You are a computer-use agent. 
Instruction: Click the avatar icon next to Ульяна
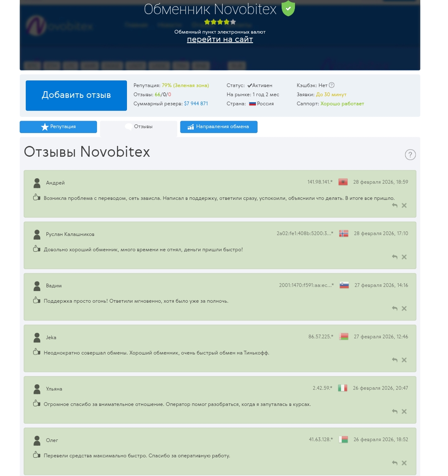(x=37, y=389)
